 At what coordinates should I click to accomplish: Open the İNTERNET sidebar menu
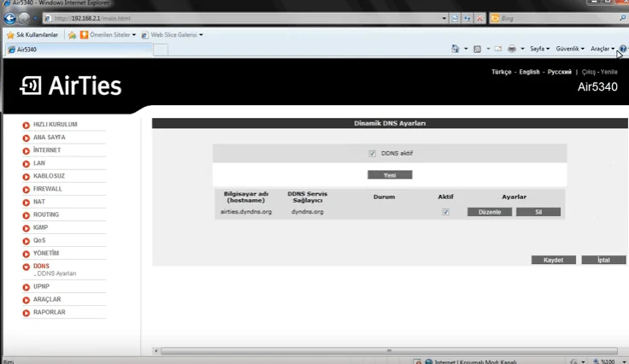pyautogui.click(x=47, y=150)
